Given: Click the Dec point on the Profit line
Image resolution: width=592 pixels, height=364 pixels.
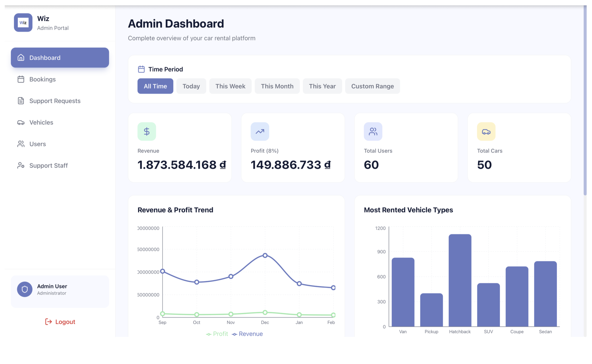Looking at the screenshot, I should [x=265, y=312].
